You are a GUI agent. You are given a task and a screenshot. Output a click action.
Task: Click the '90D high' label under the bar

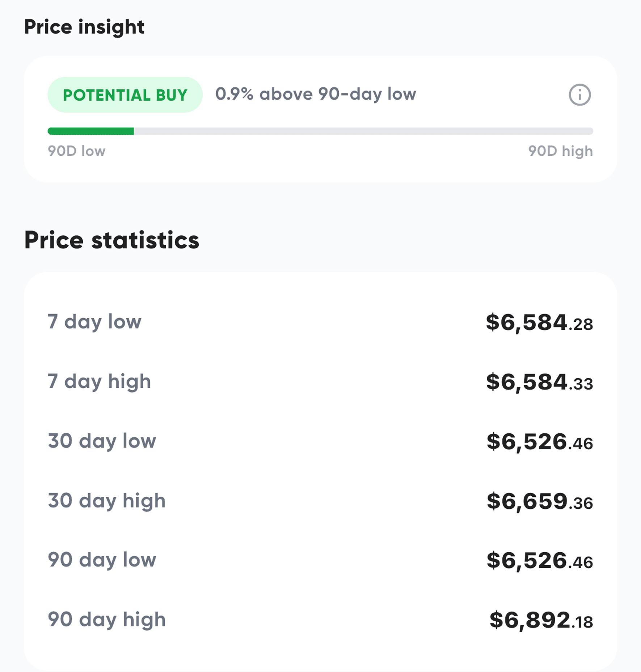pos(560,151)
